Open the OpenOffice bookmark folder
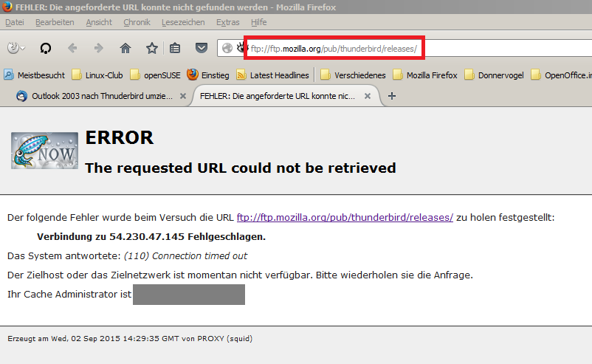Image resolution: width=592 pixels, height=364 pixels. coord(561,75)
